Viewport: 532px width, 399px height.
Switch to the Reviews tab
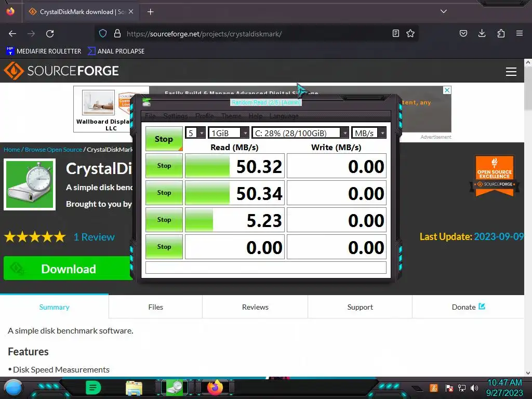pos(255,307)
